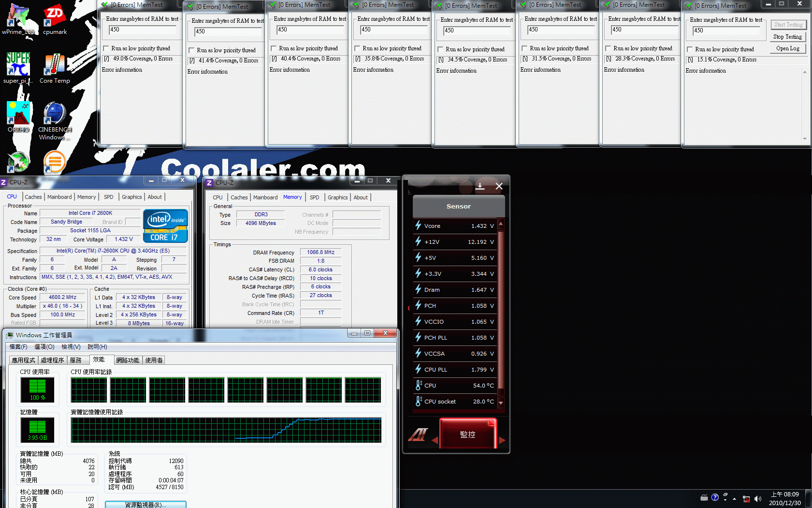Open the language bar options dropdown arrow
Viewport: 812px width, 508px height.
click(725, 500)
